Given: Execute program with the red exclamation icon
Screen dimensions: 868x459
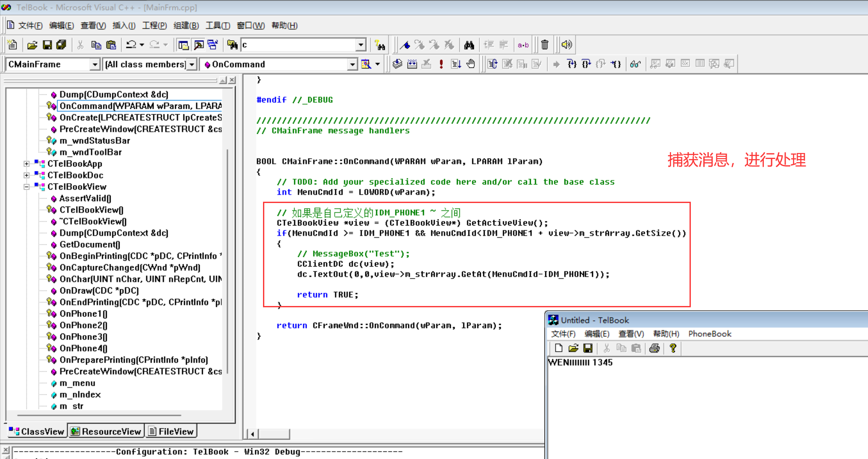Looking at the screenshot, I should click(441, 64).
